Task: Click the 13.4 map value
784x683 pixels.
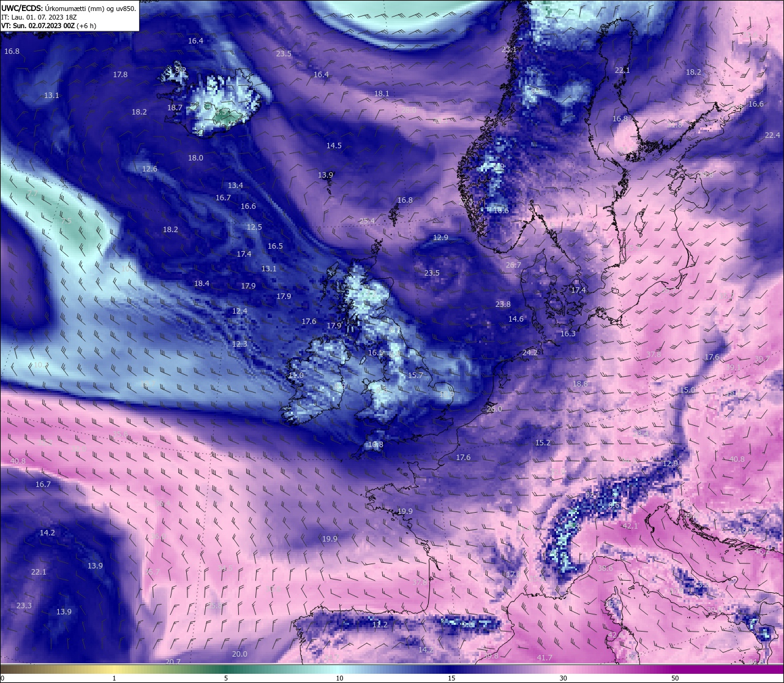Action: point(235,186)
